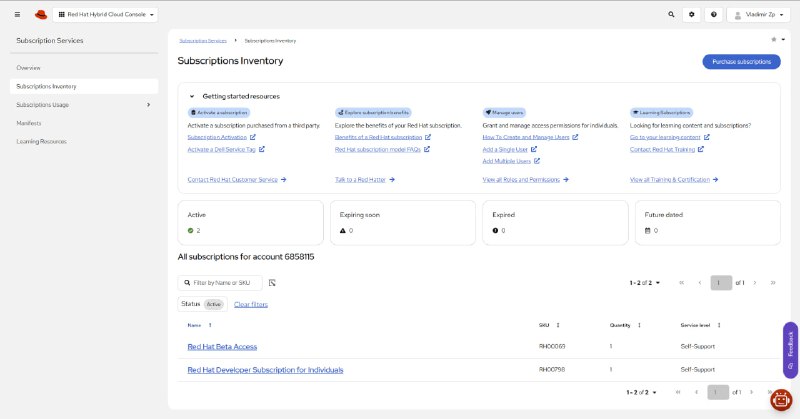
Task: Click Subscription Services breadcrumb link
Action: [x=203, y=41]
